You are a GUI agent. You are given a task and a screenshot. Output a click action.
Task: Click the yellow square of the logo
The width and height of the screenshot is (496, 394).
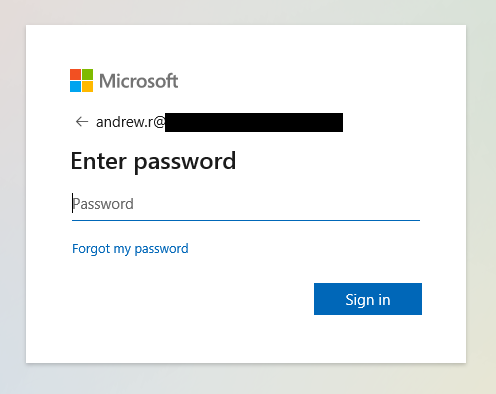pyautogui.click(x=88, y=87)
